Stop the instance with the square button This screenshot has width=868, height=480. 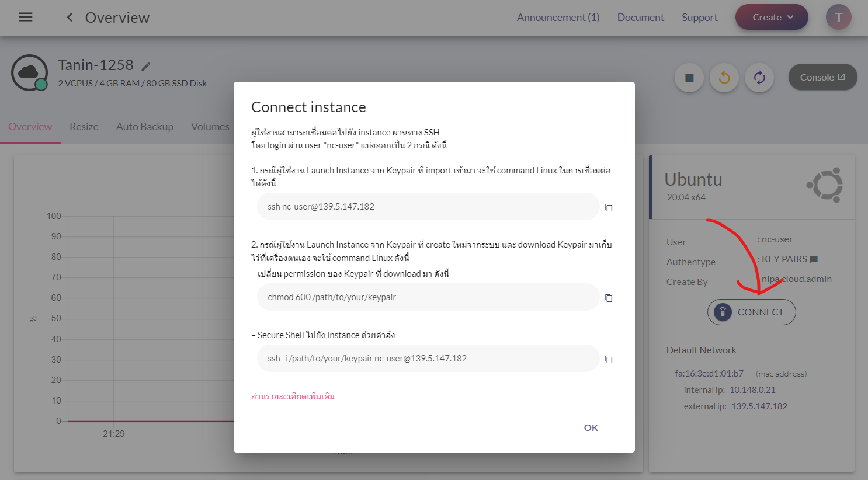(x=689, y=78)
